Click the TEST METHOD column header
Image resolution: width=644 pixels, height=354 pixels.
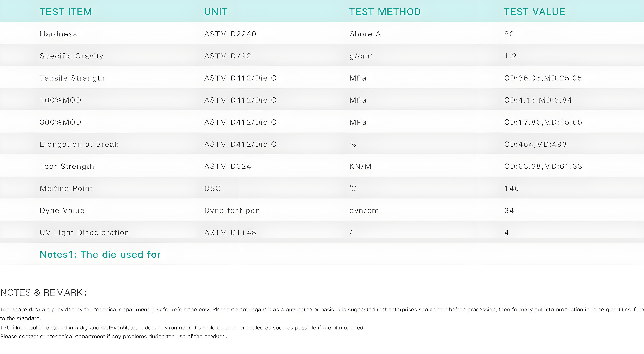(x=385, y=12)
